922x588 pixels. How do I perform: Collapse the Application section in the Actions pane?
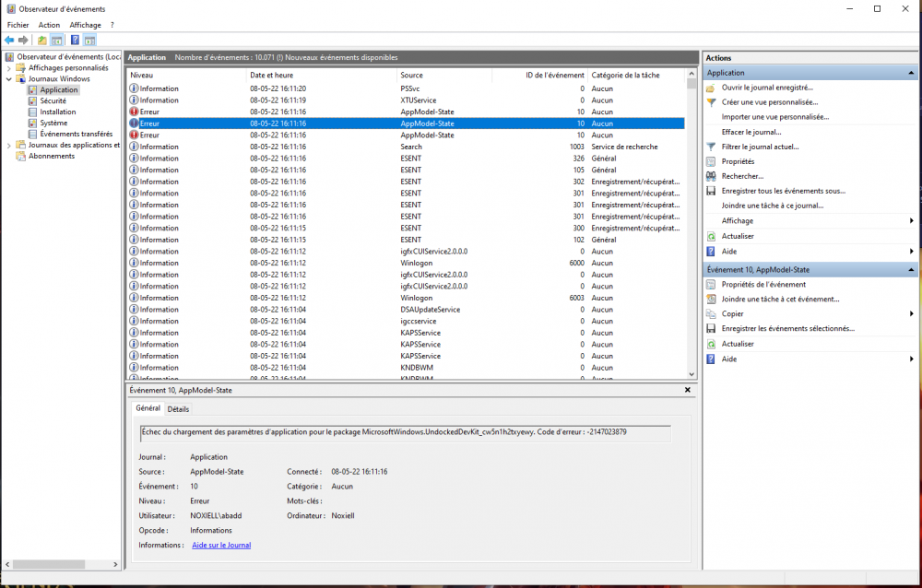911,73
